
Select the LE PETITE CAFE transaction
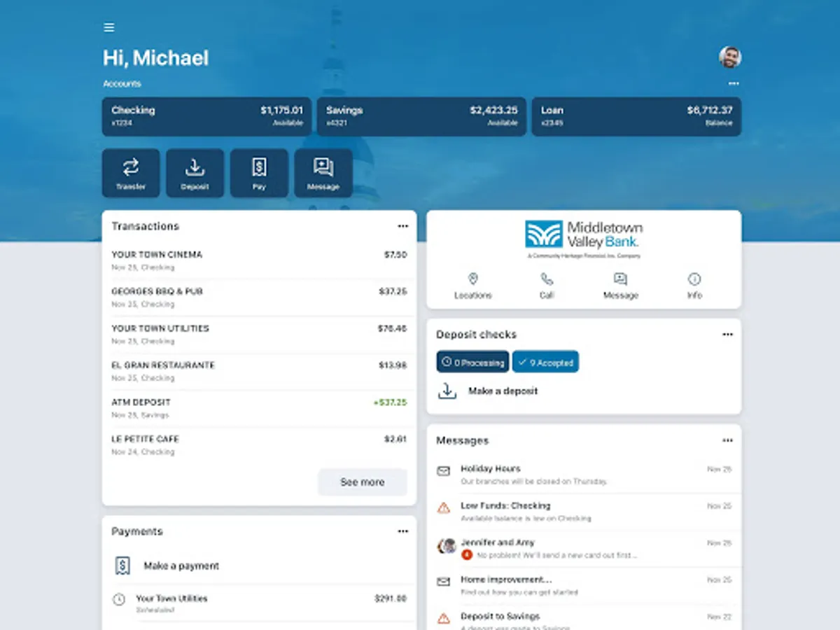(259, 445)
